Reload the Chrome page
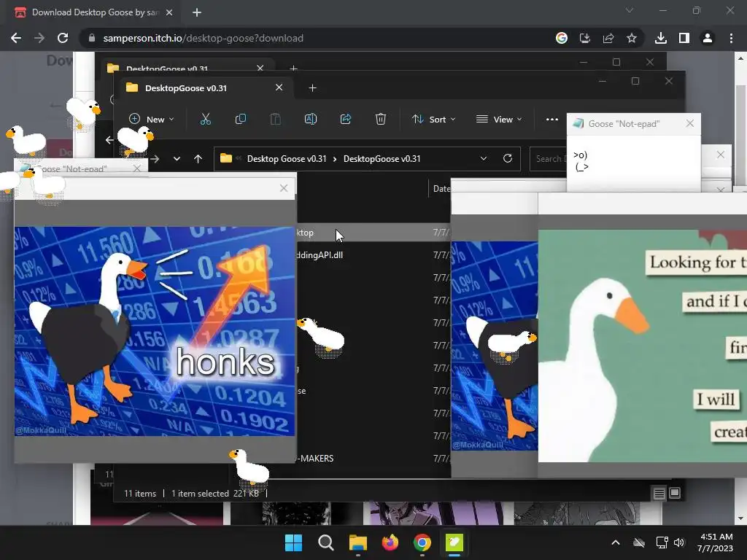Viewport: 747px width, 560px height. pos(63,38)
